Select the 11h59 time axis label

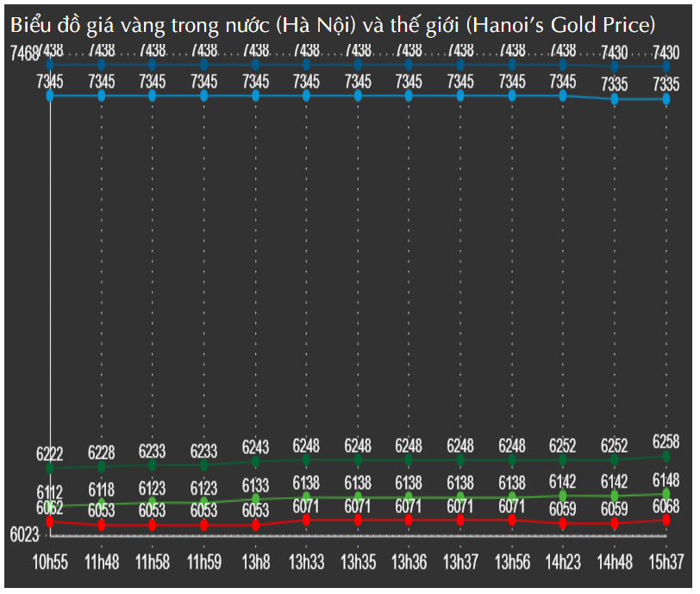(204, 563)
